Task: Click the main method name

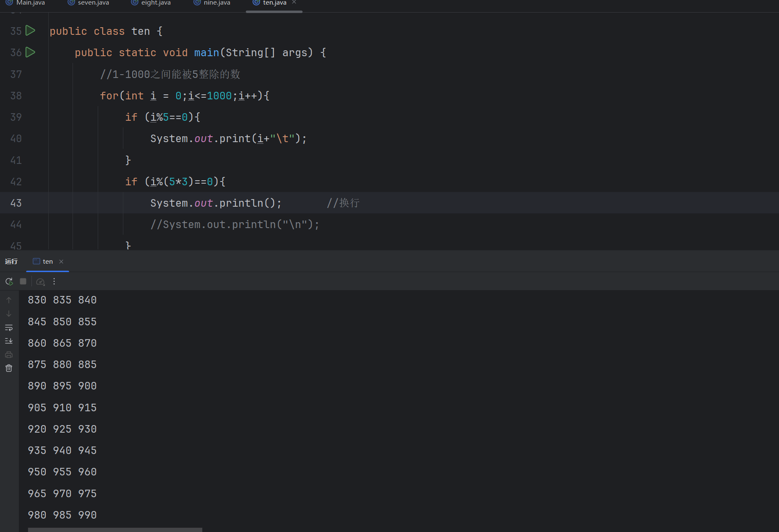Action: click(206, 53)
